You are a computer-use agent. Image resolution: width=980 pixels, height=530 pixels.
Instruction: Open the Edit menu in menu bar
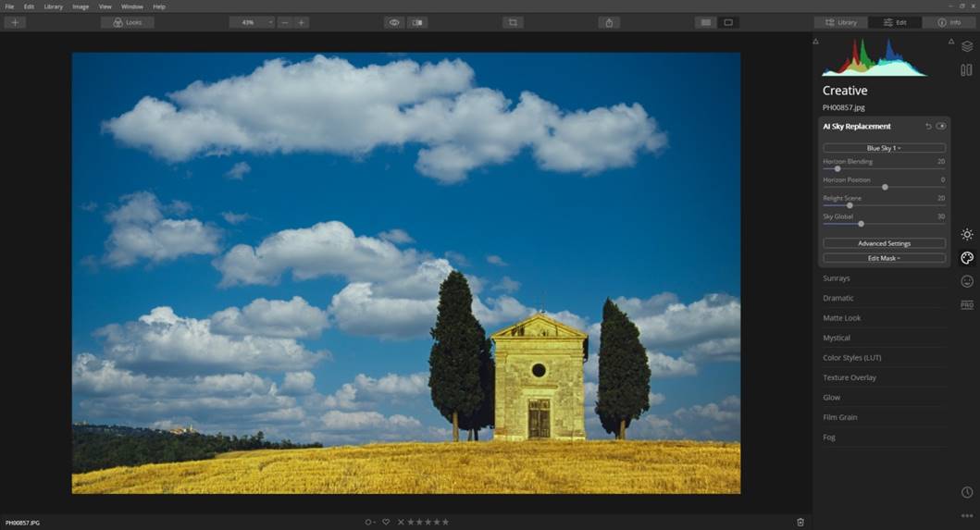point(29,6)
